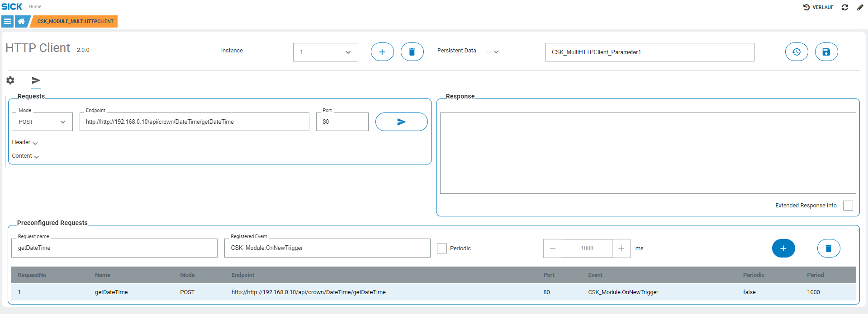The height and width of the screenshot is (314, 868).
Task: Click the hamburger menu icon
Action: pos(7,21)
